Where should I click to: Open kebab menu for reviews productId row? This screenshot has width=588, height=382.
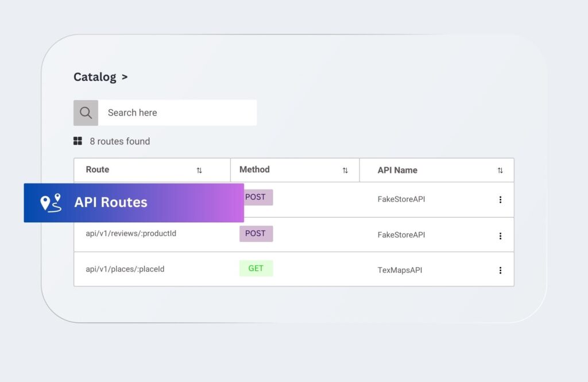pos(500,236)
